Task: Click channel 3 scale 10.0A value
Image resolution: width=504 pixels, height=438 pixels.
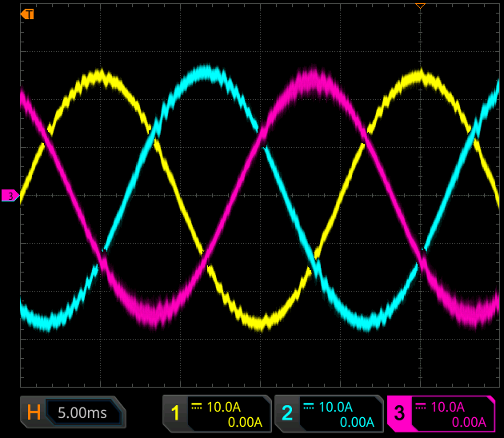Action: (x=447, y=407)
